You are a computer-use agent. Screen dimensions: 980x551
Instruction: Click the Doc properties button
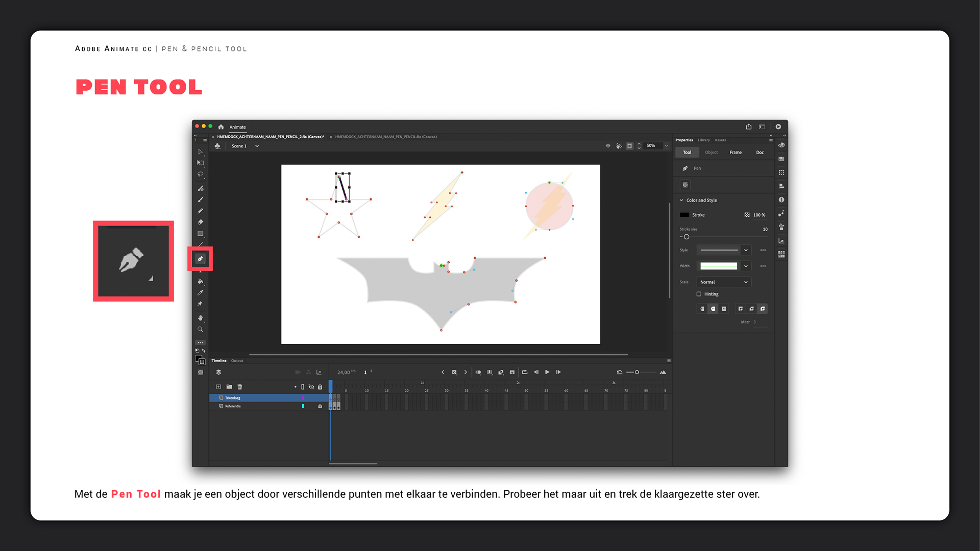point(759,152)
